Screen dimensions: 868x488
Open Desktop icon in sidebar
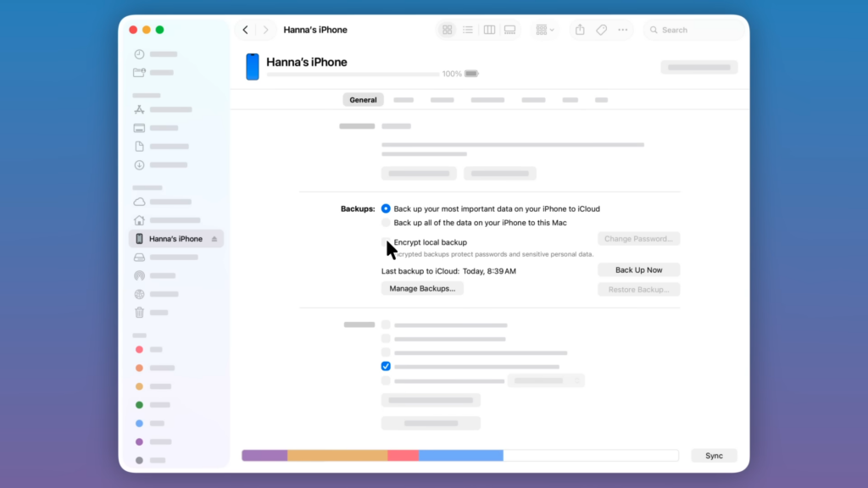(x=140, y=129)
